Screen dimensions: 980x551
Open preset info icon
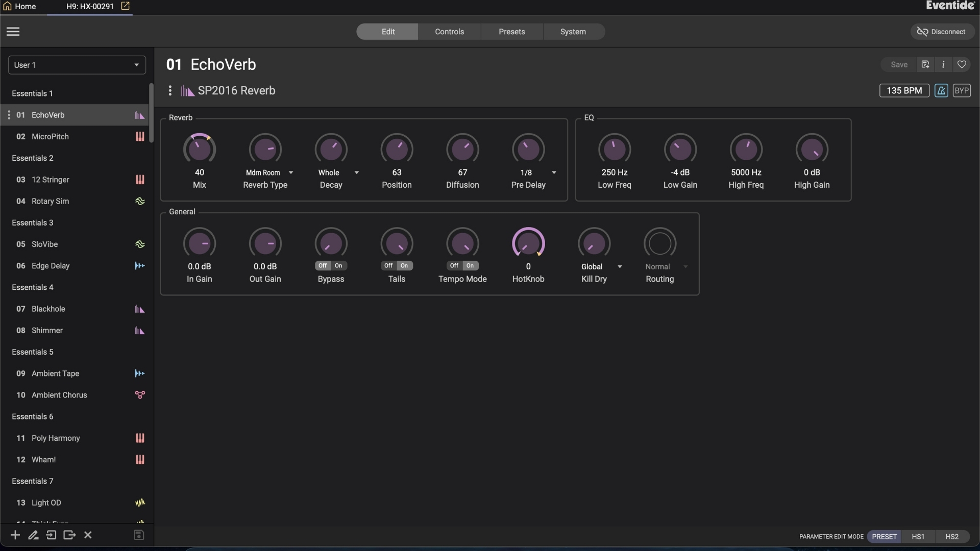click(943, 64)
